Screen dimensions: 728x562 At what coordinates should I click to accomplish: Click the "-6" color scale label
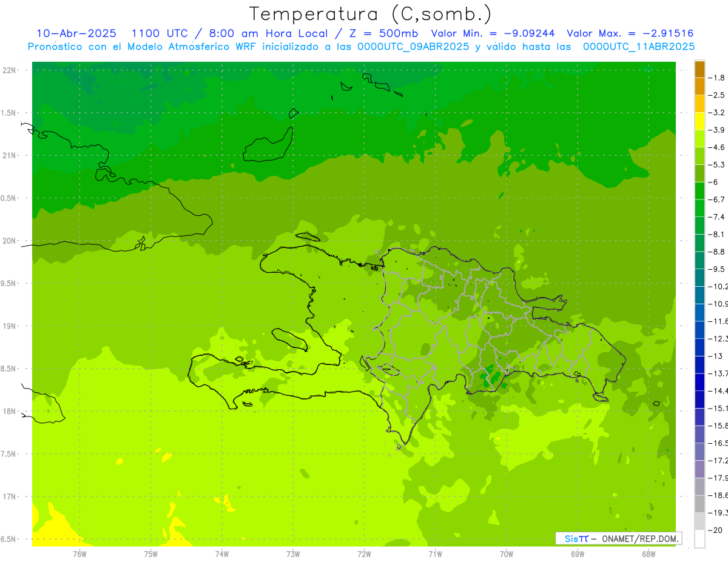point(713,182)
